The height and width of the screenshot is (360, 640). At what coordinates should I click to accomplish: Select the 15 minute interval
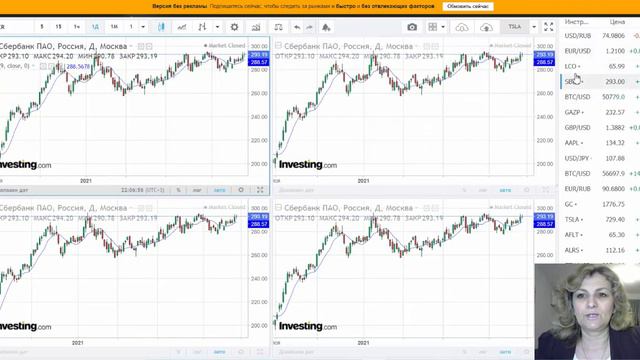point(58,27)
